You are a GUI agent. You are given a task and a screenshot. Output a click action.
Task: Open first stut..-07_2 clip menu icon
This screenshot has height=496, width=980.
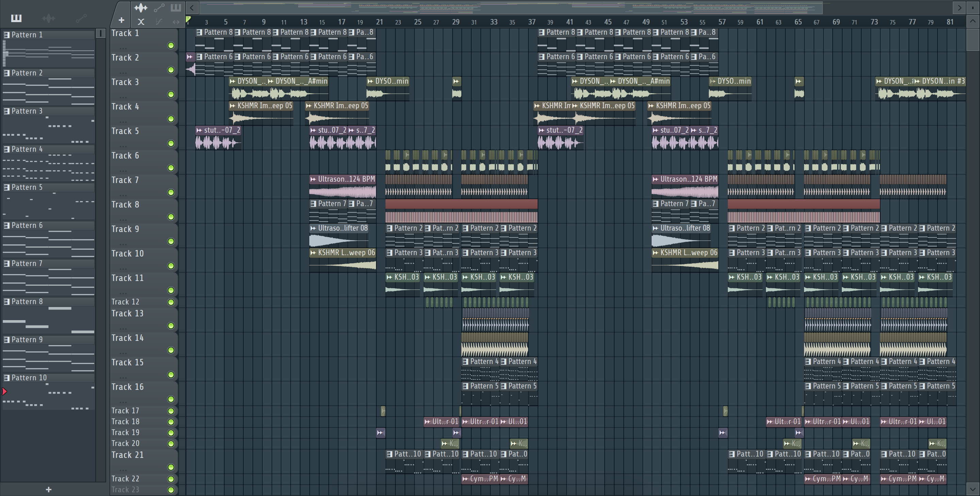(199, 130)
